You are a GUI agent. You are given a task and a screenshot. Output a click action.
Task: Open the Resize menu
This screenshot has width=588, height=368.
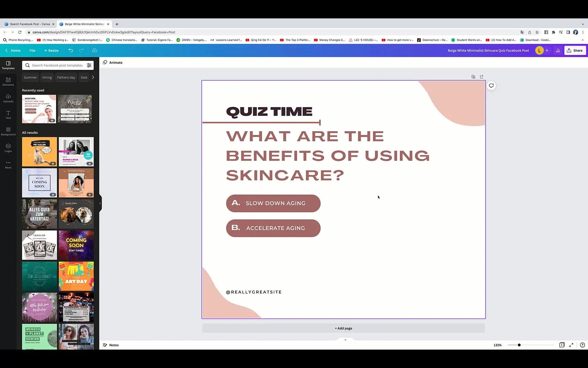pyautogui.click(x=51, y=50)
